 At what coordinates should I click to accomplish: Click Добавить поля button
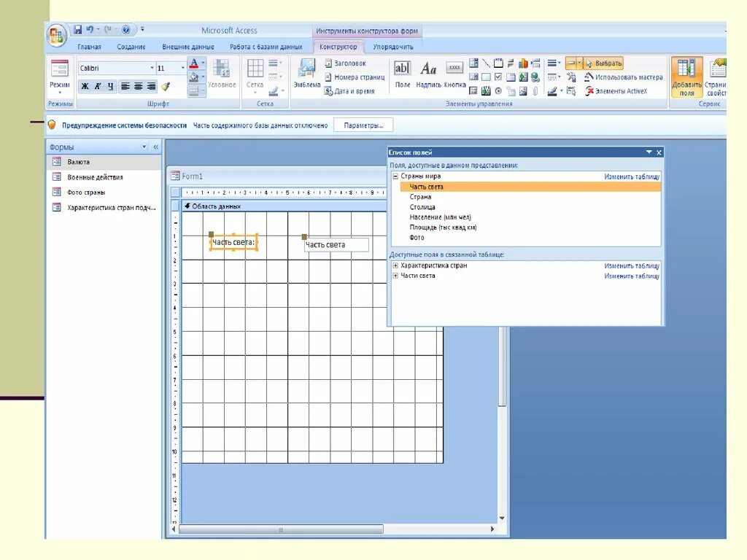(x=686, y=77)
